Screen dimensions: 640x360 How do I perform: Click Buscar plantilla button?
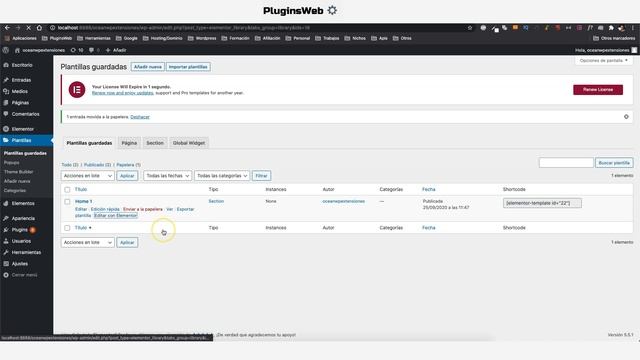point(614,163)
